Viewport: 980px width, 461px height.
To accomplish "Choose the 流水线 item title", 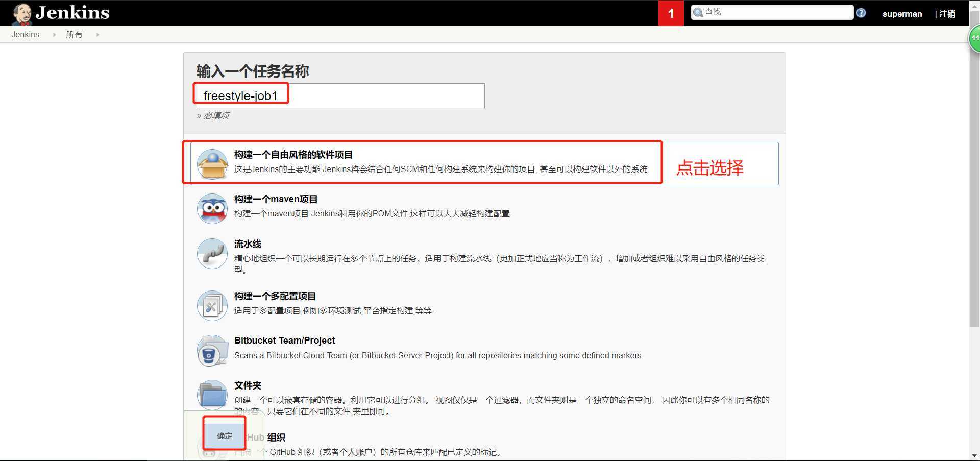I will click(248, 244).
